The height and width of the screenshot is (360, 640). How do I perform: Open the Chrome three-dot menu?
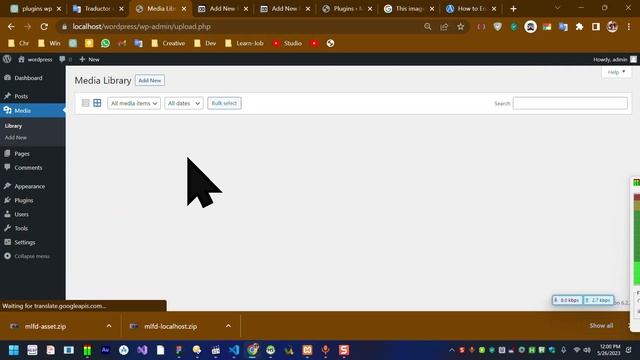(629, 27)
